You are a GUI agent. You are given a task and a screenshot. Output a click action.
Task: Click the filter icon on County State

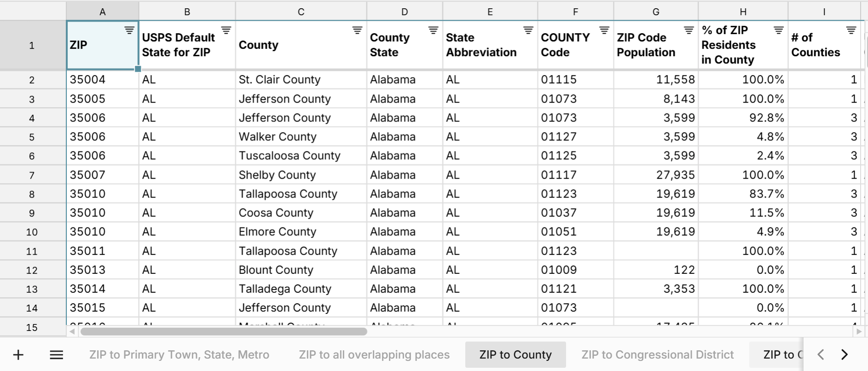pos(433,30)
